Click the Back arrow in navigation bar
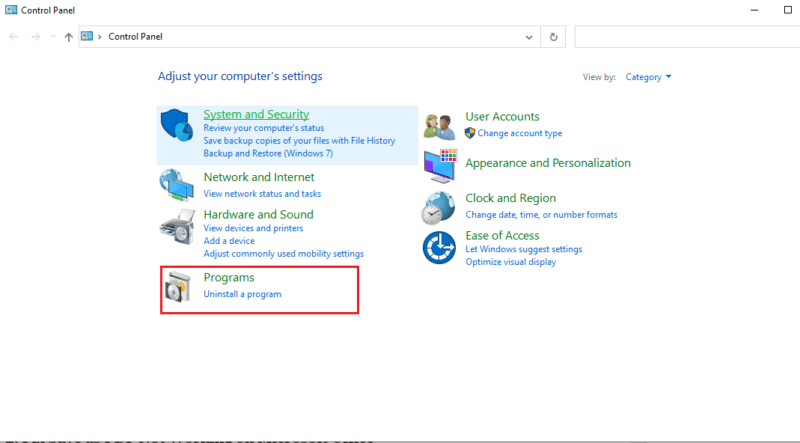 pos(14,37)
